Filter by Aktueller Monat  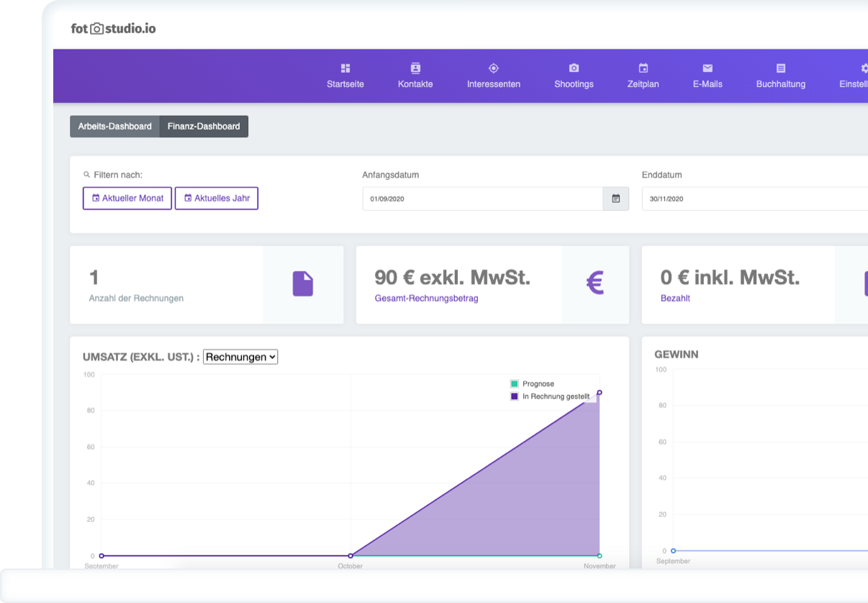[127, 199]
